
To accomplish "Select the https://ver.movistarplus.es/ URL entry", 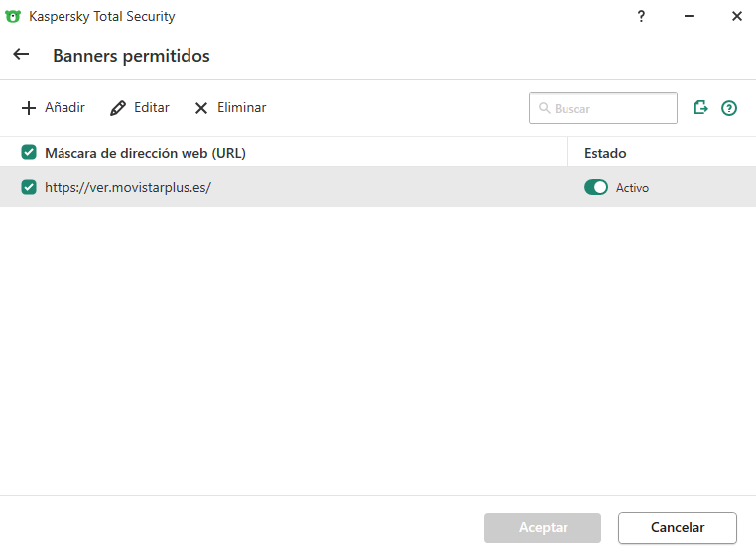I will coord(128,187).
